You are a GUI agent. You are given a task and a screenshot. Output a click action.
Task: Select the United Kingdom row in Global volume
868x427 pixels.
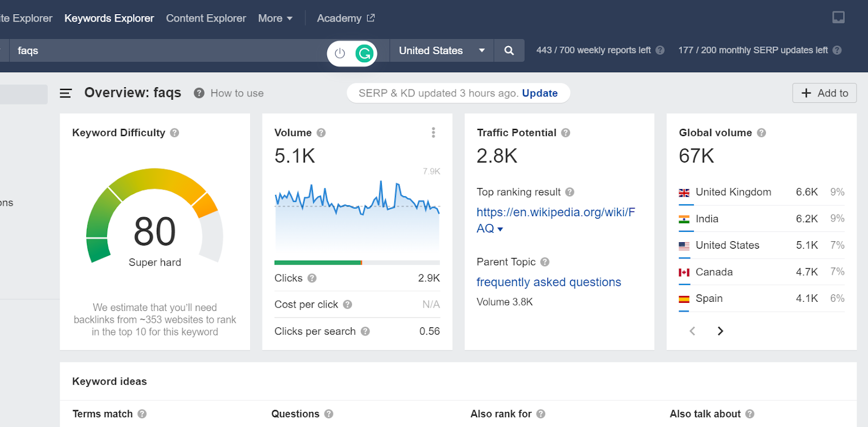762,192
